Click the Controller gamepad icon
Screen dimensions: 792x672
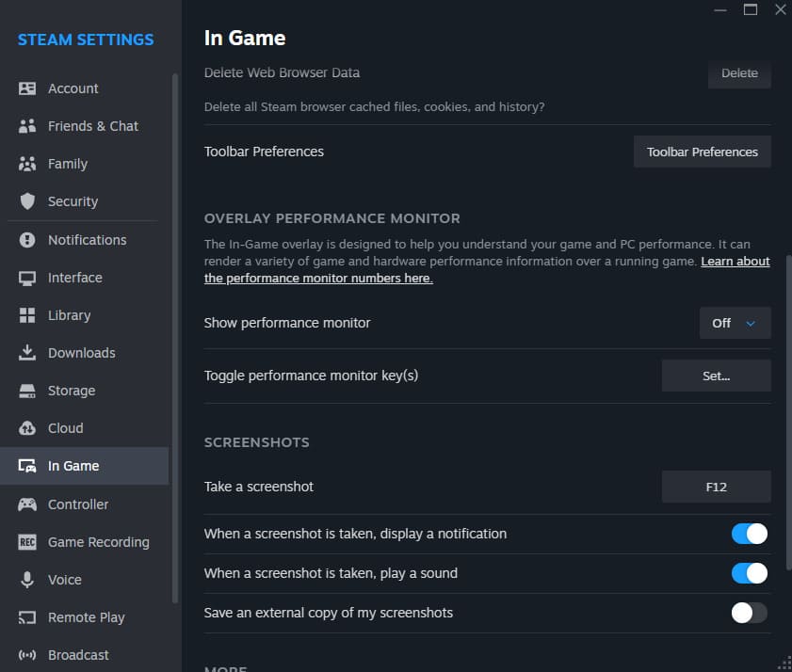coord(27,504)
